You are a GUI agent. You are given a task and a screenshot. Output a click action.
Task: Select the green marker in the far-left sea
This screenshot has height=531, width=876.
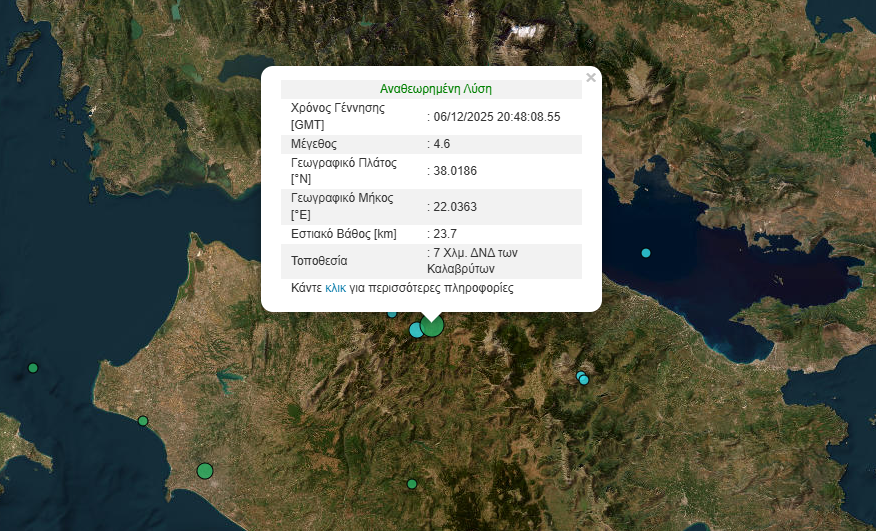33,368
